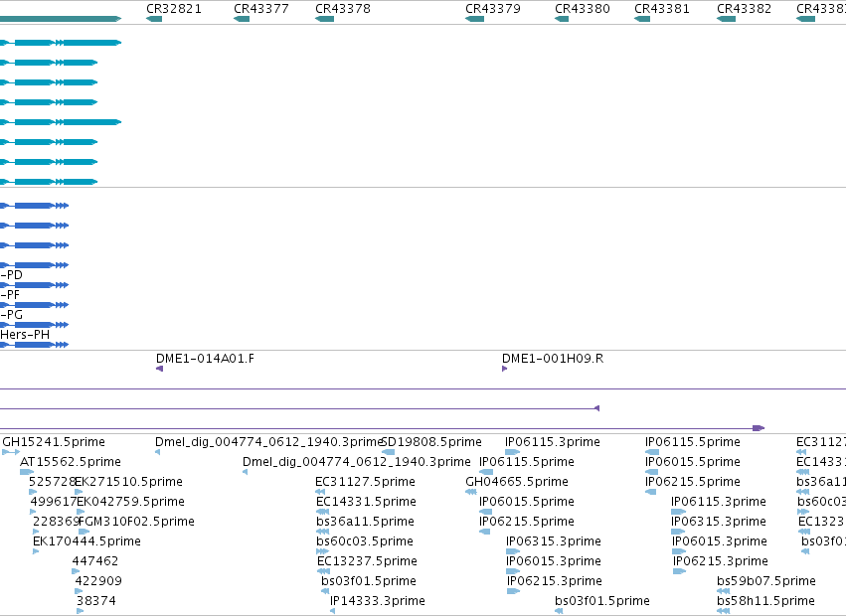Image resolution: width=846 pixels, height=616 pixels.
Task: Click the thick purple arrowhead ending the lowest long line
Action: point(759,428)
